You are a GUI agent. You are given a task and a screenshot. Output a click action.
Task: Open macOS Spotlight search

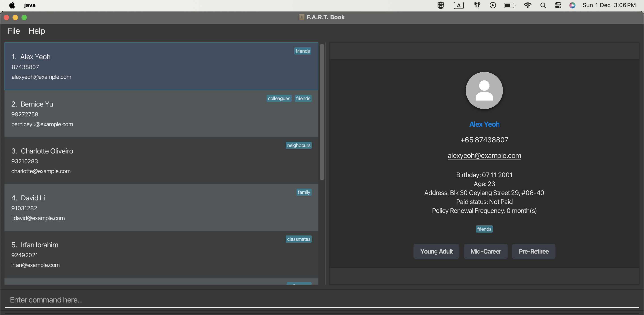pos(543,5)
